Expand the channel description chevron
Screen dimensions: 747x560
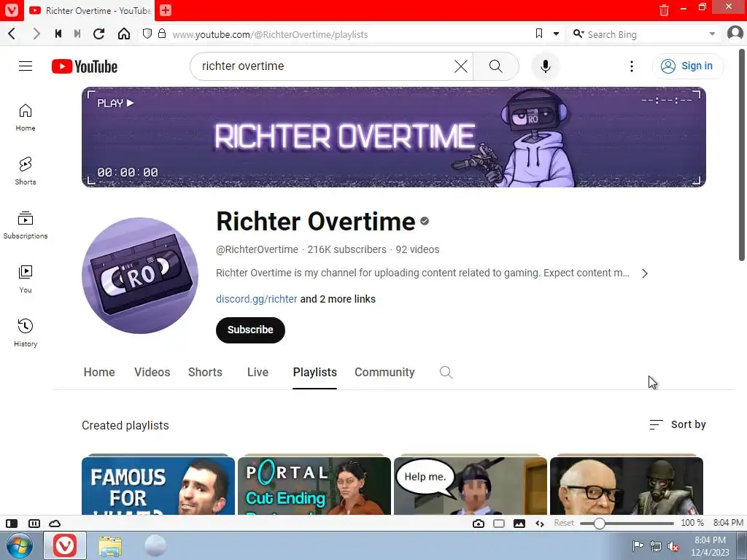[x=645, y=273]
